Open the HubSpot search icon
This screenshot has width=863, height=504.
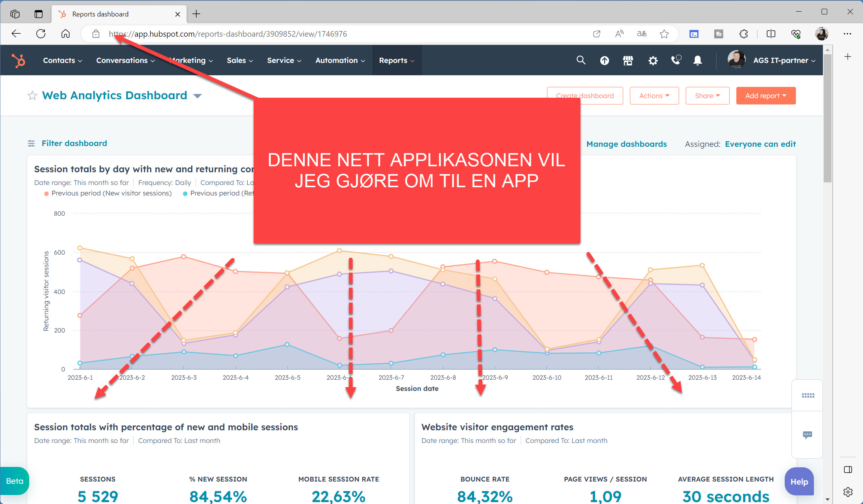tap(581, 60)
